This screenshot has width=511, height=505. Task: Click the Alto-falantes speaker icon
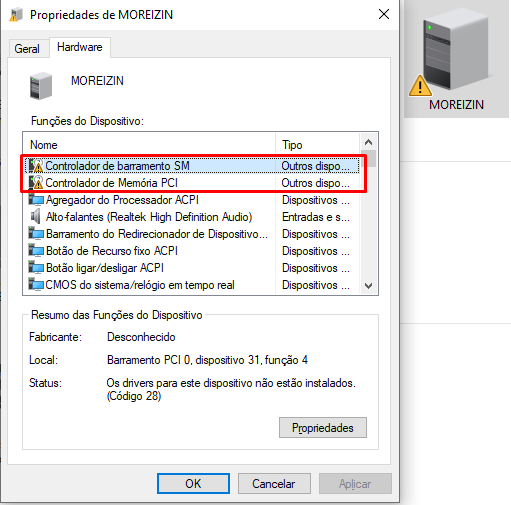coord(35,217)
